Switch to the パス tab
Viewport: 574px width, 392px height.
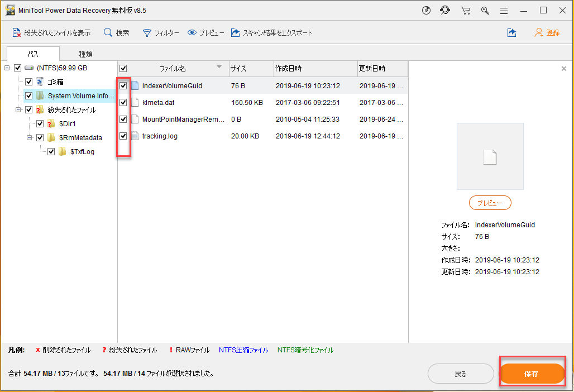point(33,54)
